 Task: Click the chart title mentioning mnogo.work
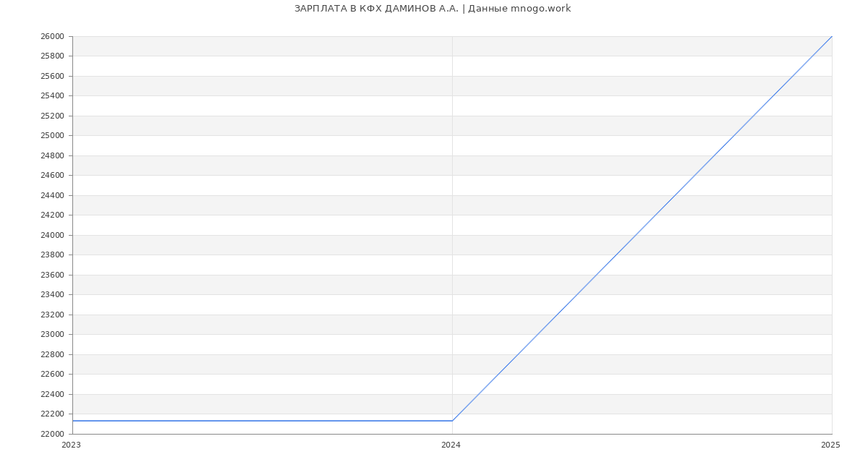point(433,9)
